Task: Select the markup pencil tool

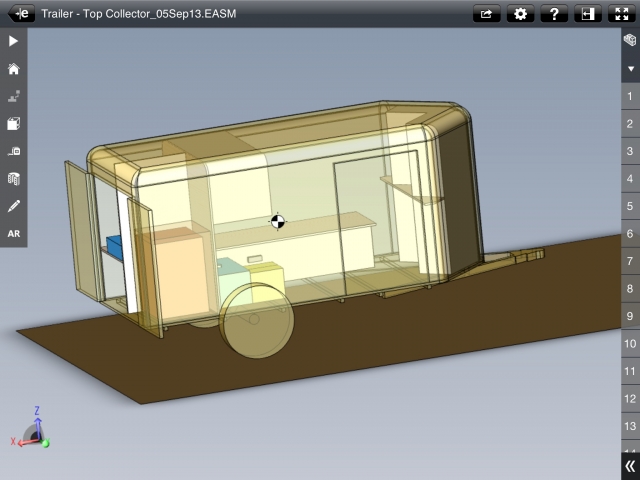Action: click(x=13, y=206)
